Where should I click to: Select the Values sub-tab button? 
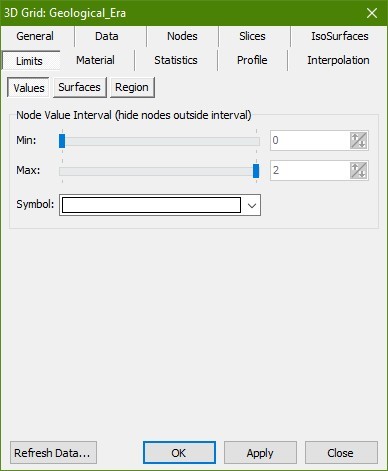pyautogui.click(x=29, y=88)
